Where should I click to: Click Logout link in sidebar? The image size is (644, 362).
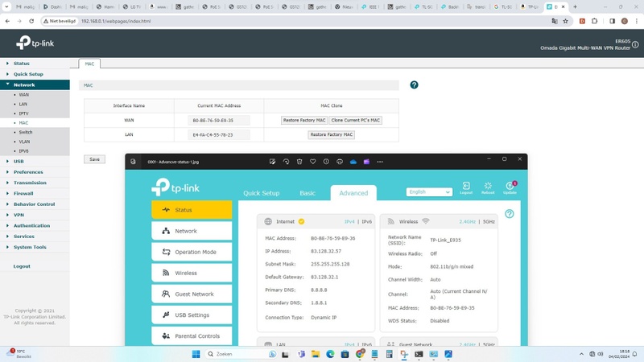pyautogui.click(x=22, y=266)
